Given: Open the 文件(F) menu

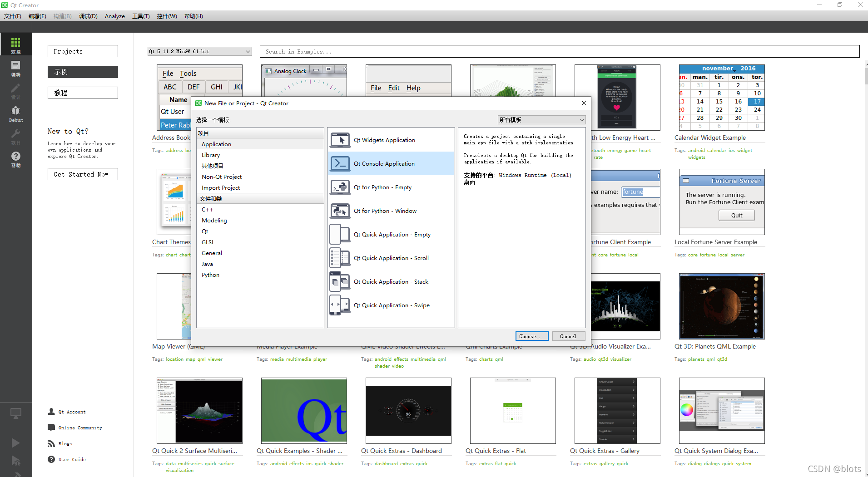Looking at the screenshot, I should pyautogui.click(x=13, y=16).
